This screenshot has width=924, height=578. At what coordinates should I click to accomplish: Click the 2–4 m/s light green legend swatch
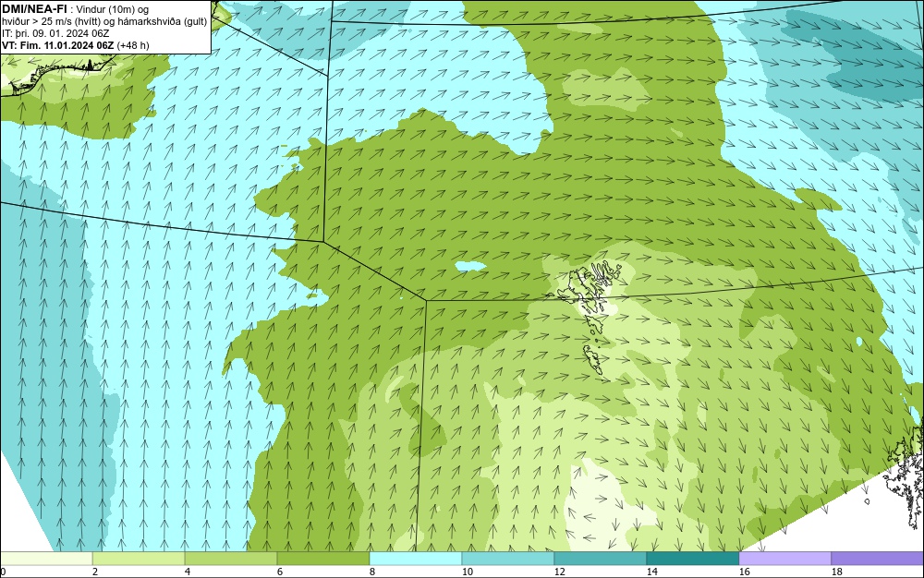[x=139, y=559]
